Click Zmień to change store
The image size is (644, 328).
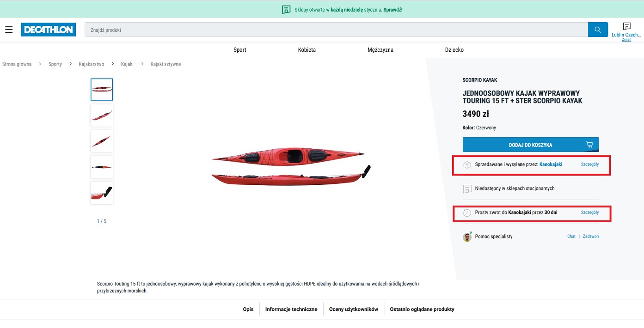coord(626,40)
